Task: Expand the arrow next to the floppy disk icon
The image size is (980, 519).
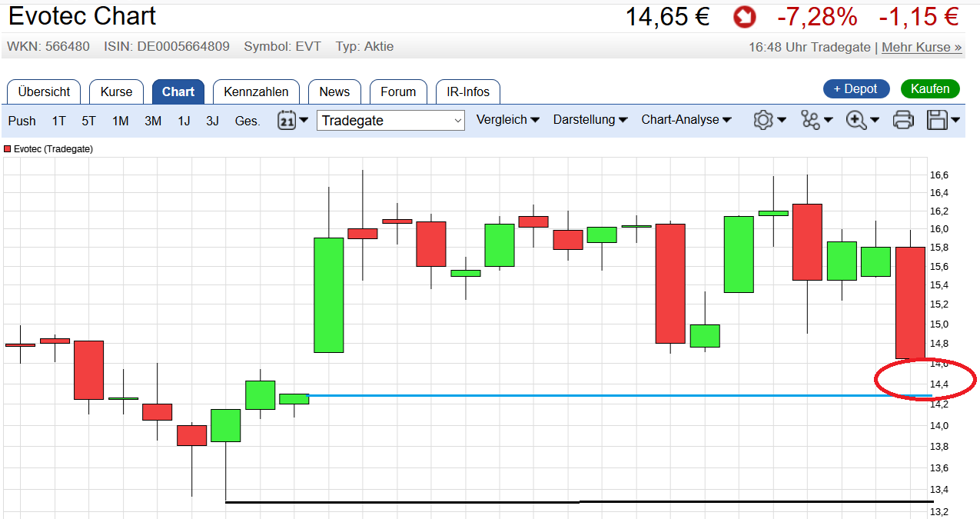Action: [955, 120]
